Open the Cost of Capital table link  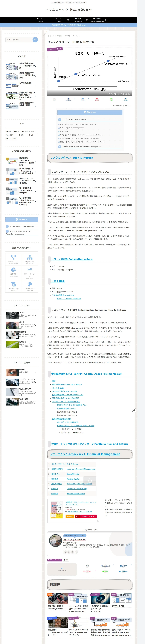point(73,474)
